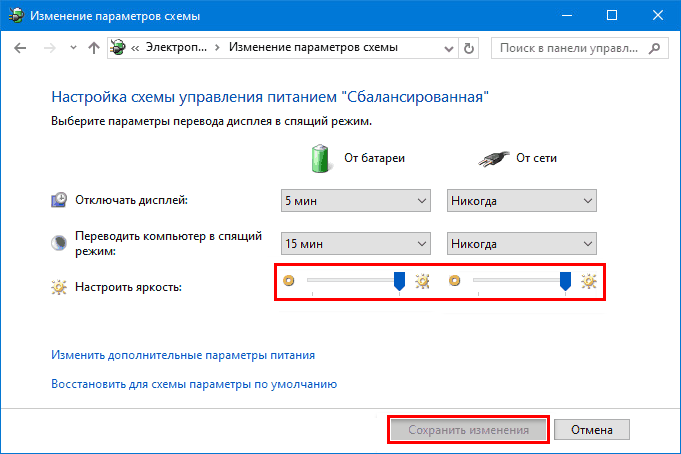The image size is (681, 454).
Task: Click the high brightness sun icon for plugged in
Action: (x=588, y=282)
